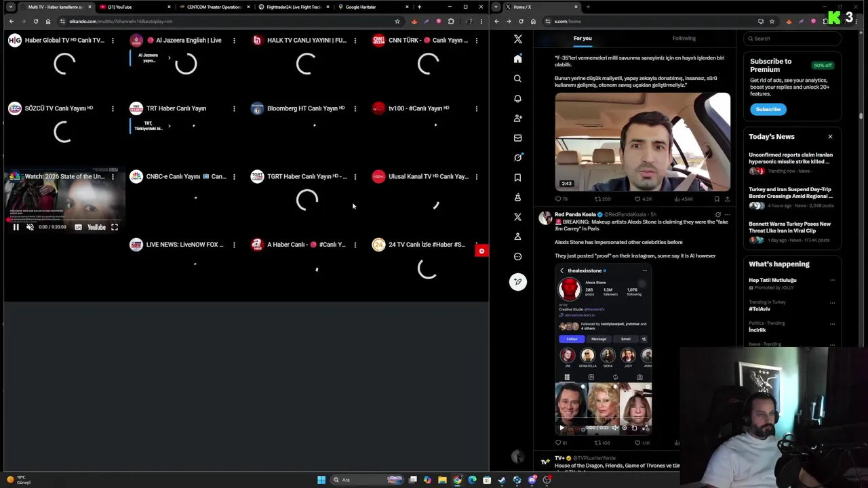Open Red Panda Koala profile name
Image resolution: width=868 pixels, height=488 pixels.
tap(575, 215)
